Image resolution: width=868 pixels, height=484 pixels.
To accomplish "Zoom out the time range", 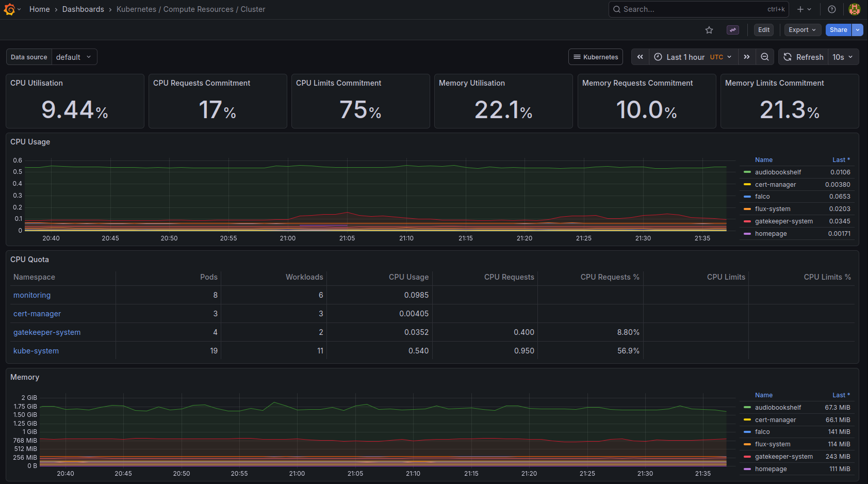I will [765, 57].
